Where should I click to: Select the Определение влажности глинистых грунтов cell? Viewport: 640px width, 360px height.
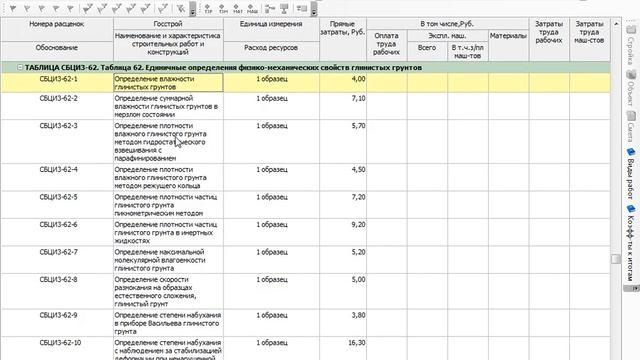click(x=168, y=82)
